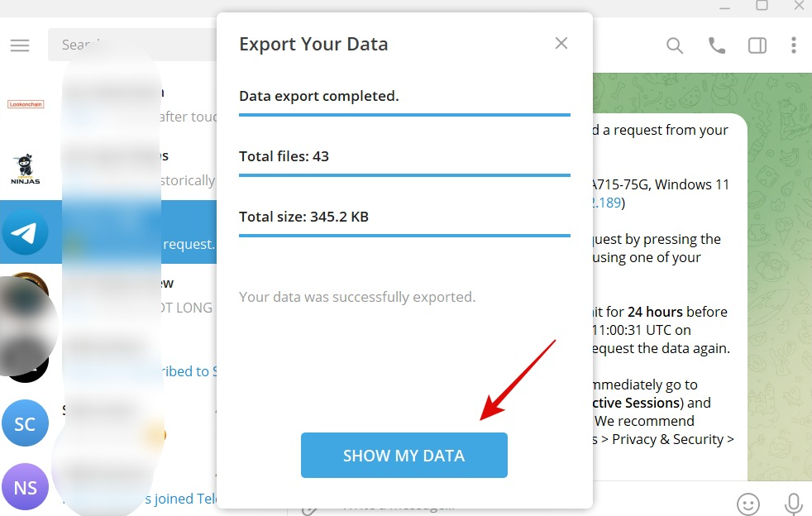Screen dimensions: 812x516
Task: Toggle the side panel icon
Action: (757, 45)
